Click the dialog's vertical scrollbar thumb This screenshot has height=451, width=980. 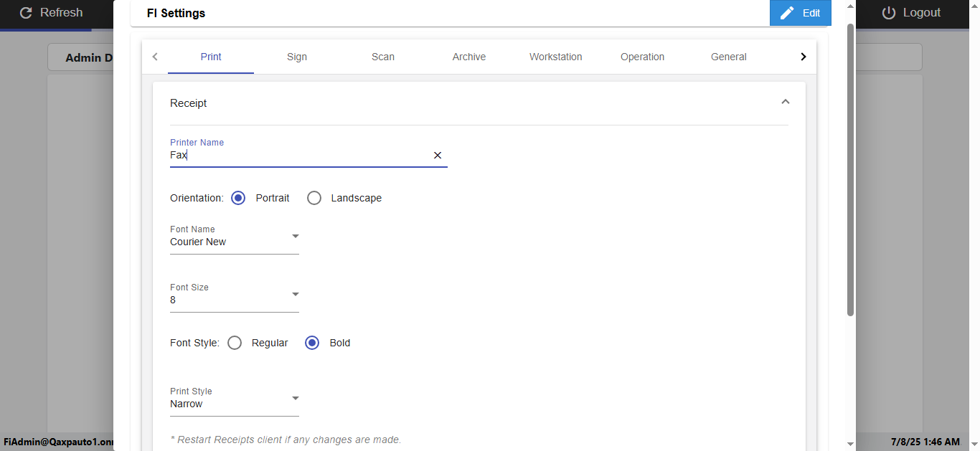[850, 169]
